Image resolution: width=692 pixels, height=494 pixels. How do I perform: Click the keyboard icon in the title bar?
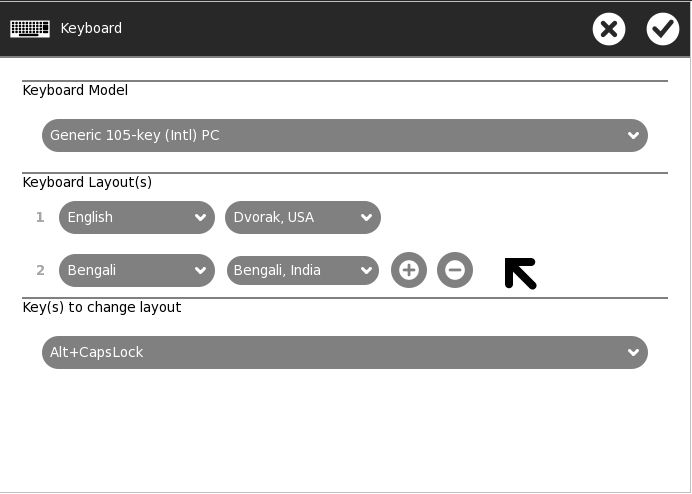tap(30, 28)
